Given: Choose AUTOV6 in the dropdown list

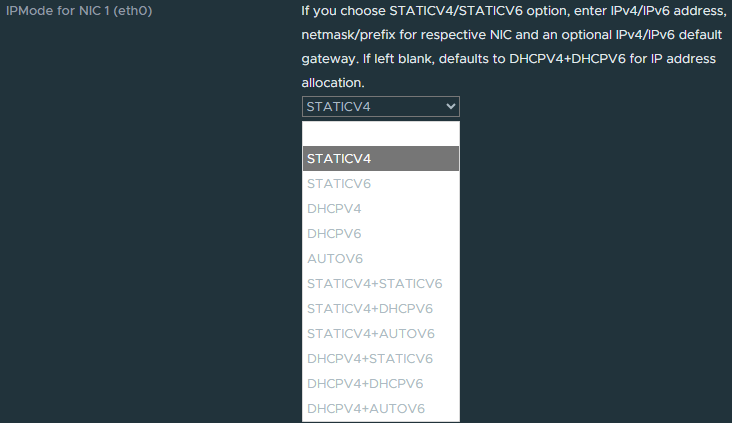Looking at the screenshot, I should (380, 258).
